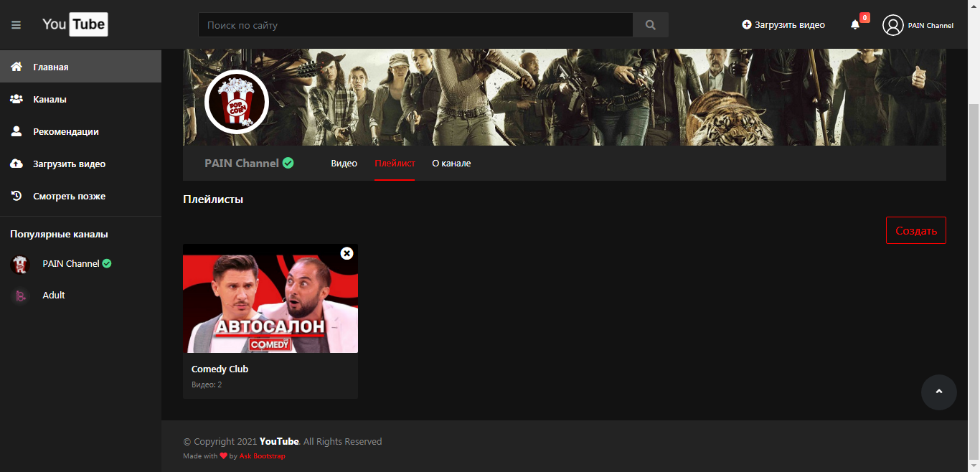The width and height of the screenshot is (980, 472).
Task: Open the Adult channel link
Action: (54, 296)
